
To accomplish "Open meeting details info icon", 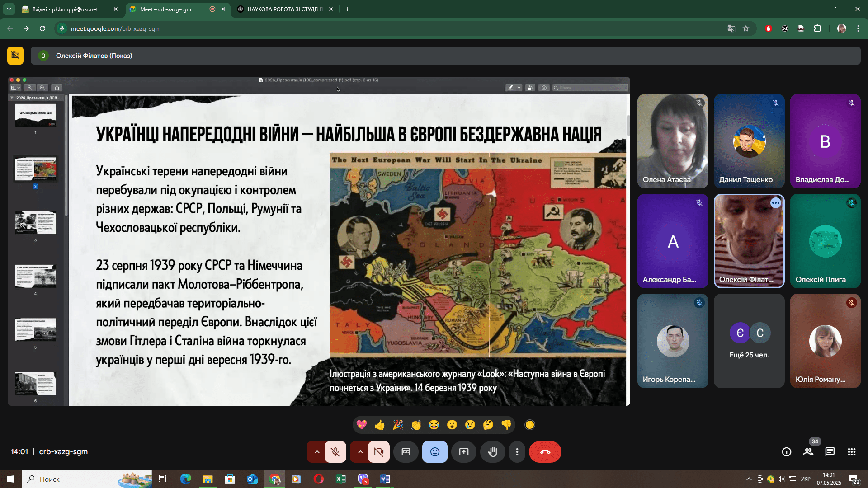I will point(787,452).
